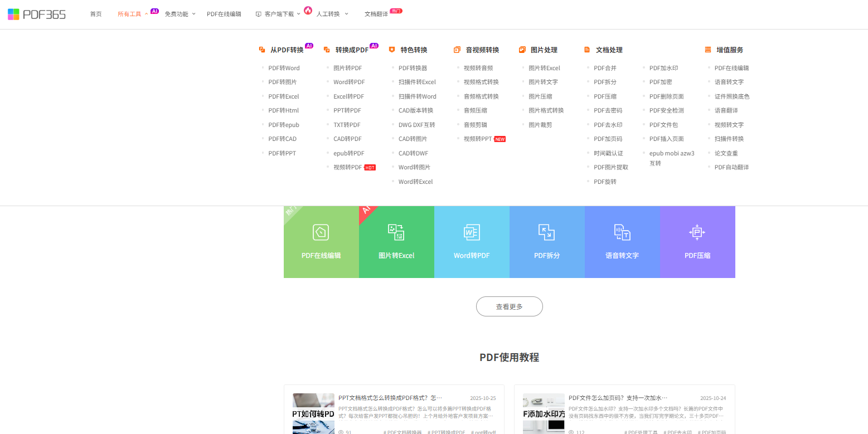868x434 pixels.
Task: Launch the 语音转文字 tile
Action: coord(622,242)
